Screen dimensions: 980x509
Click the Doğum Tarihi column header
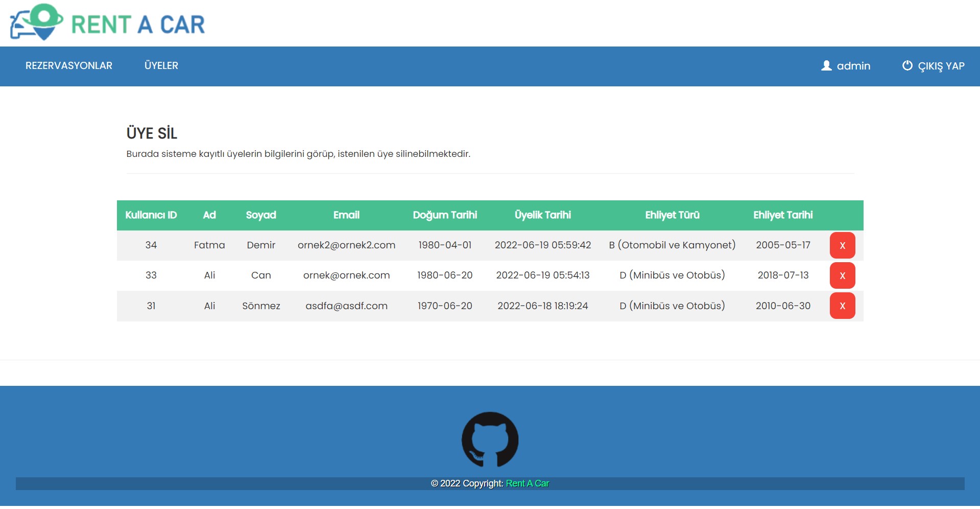click(445, 215)
